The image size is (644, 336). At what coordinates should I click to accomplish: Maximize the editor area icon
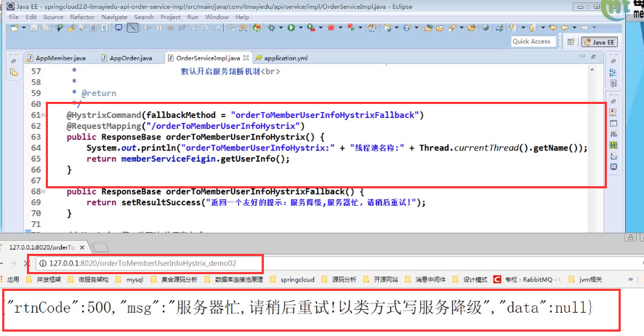click(593, 57)
